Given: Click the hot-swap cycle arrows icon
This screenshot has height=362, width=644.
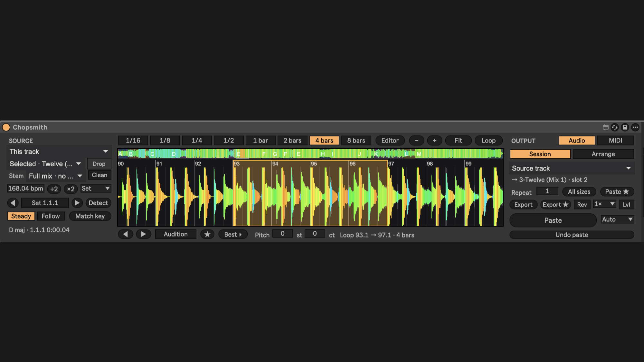Looking at the screenshot, I should (615, 127).
